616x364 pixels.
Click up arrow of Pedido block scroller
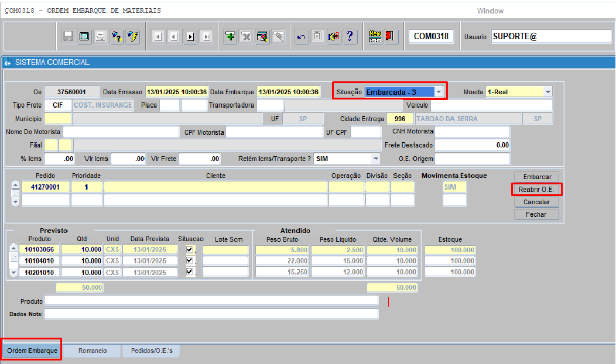[15, 185]
